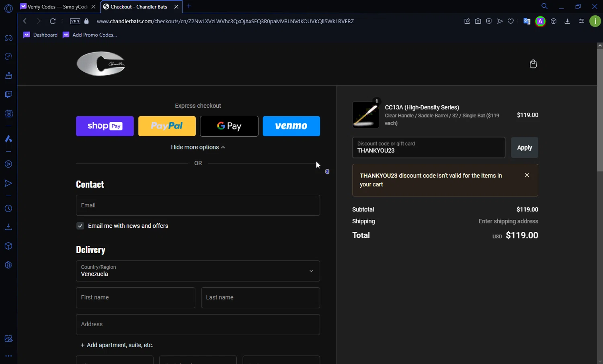The image size is (603, 364).
Task: Click the Chandler Bats logo
Action: (x=101, y=63)
